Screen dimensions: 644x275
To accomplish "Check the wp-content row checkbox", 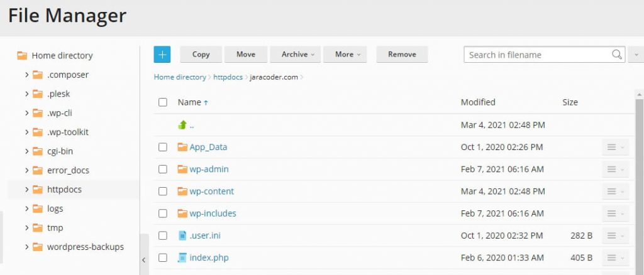I will point(163,191).
